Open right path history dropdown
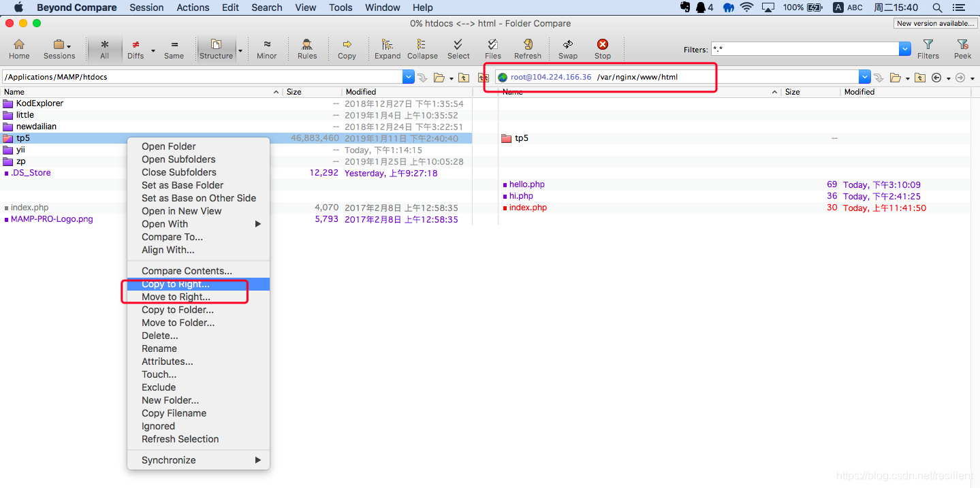 click(865, 77)
